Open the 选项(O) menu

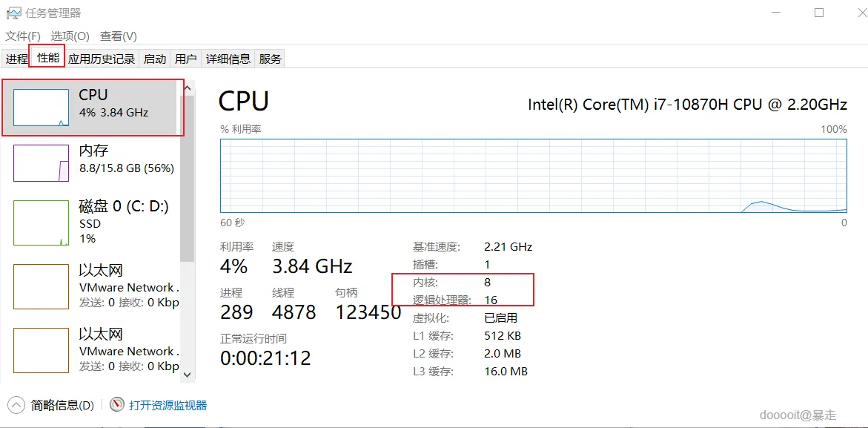point(70,36)
